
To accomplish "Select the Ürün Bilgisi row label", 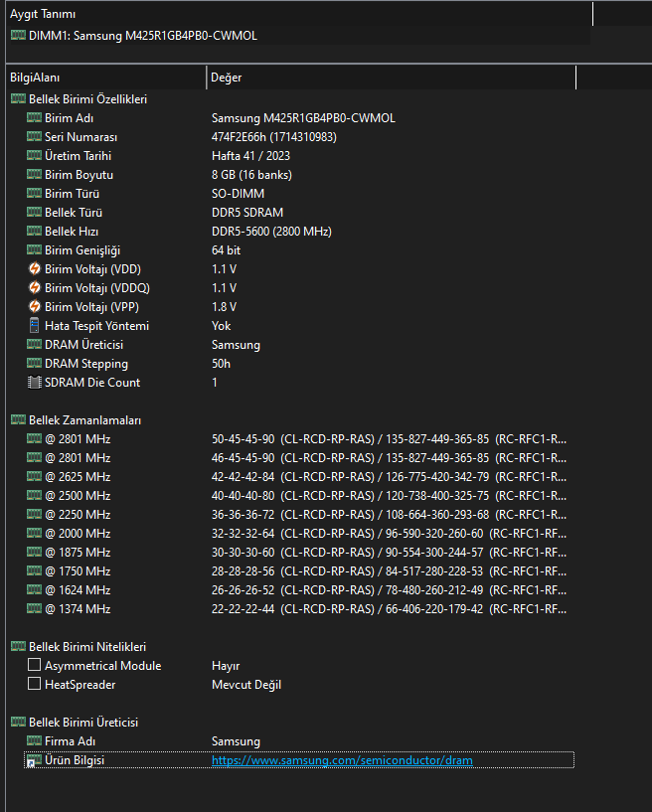I will pos(75,760).
